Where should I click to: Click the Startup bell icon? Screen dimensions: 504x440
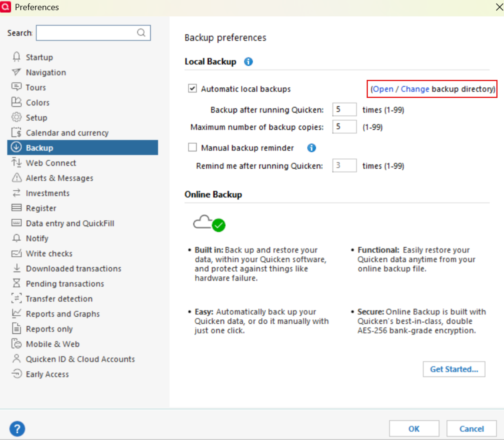[17, 57]
